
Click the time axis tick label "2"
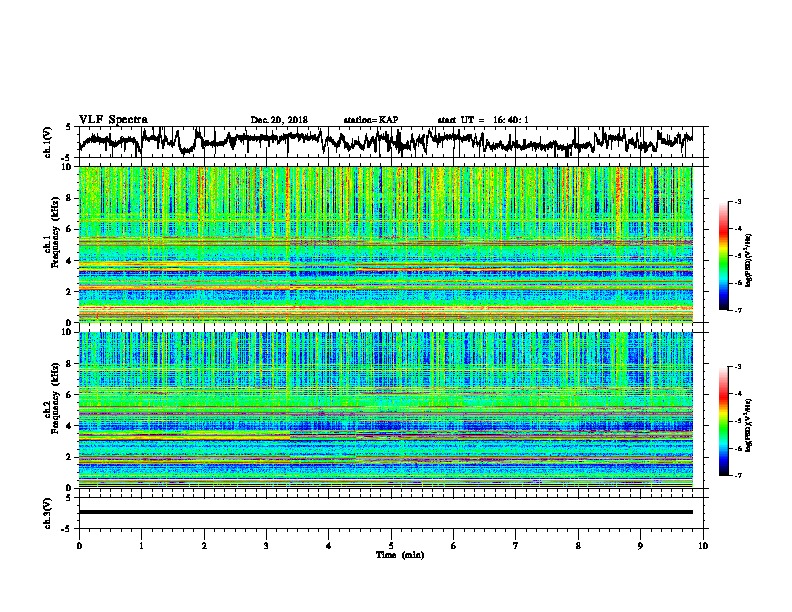pos(204,546)
